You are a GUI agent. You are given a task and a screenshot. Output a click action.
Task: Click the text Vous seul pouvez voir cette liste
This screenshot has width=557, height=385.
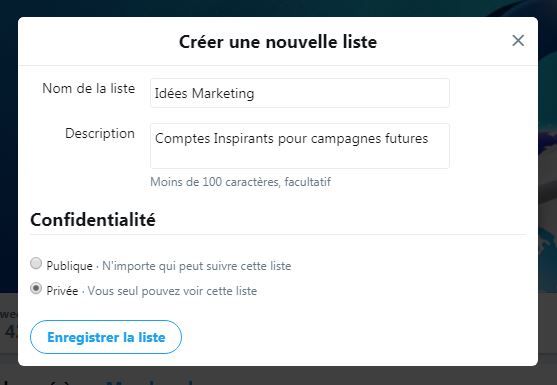point(172,291)
